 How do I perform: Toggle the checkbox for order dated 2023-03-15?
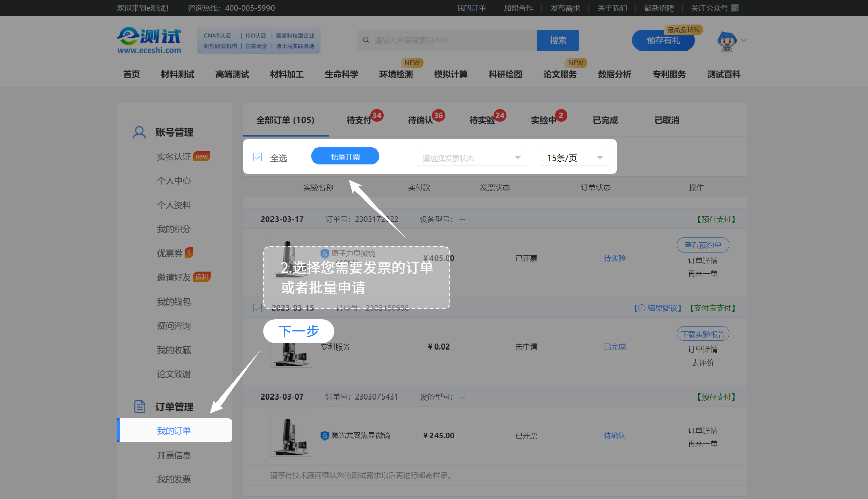pyautogui.click(x=258, y=308)
